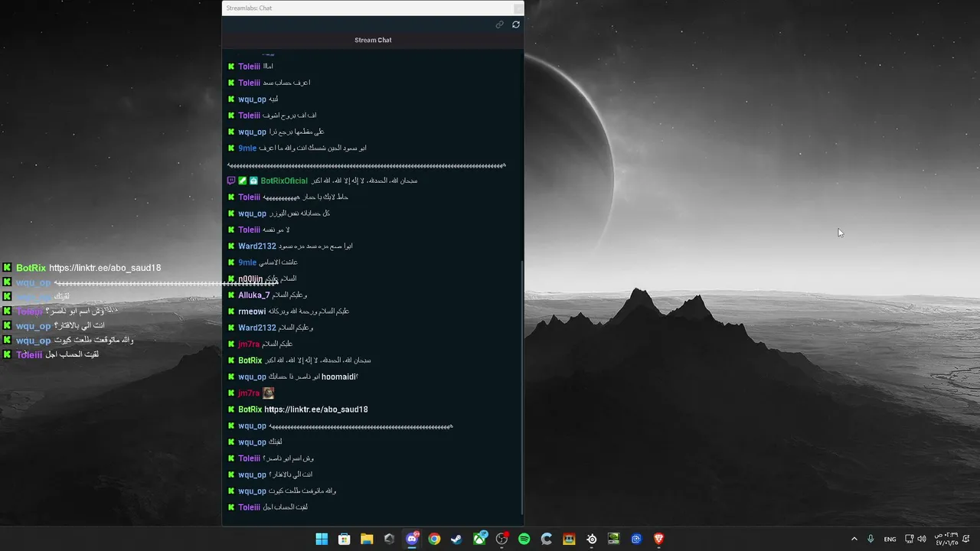
Task: Click the rmeowi username
Action: click(252, 311)
